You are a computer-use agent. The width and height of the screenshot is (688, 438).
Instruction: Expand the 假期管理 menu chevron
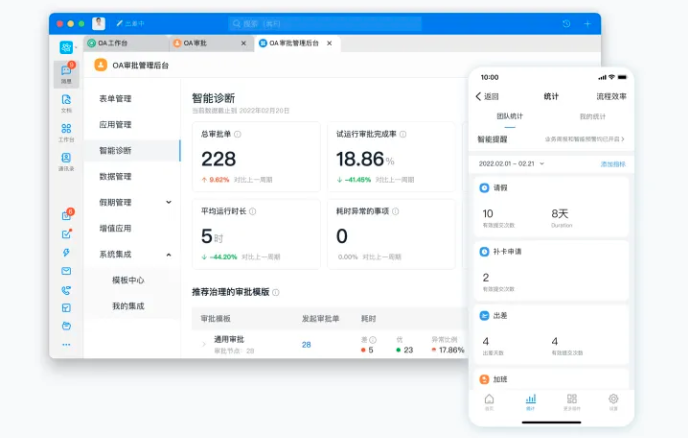168,202
